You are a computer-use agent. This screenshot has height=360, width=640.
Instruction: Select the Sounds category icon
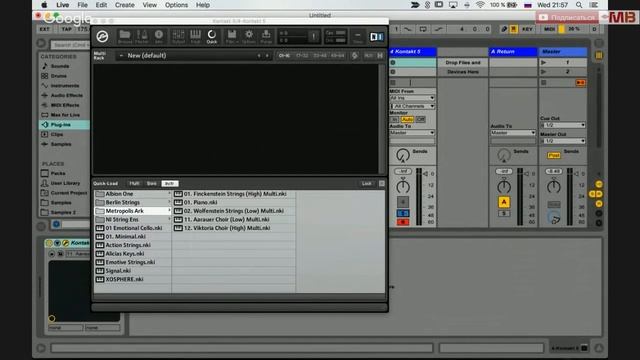tap(44, 66)
